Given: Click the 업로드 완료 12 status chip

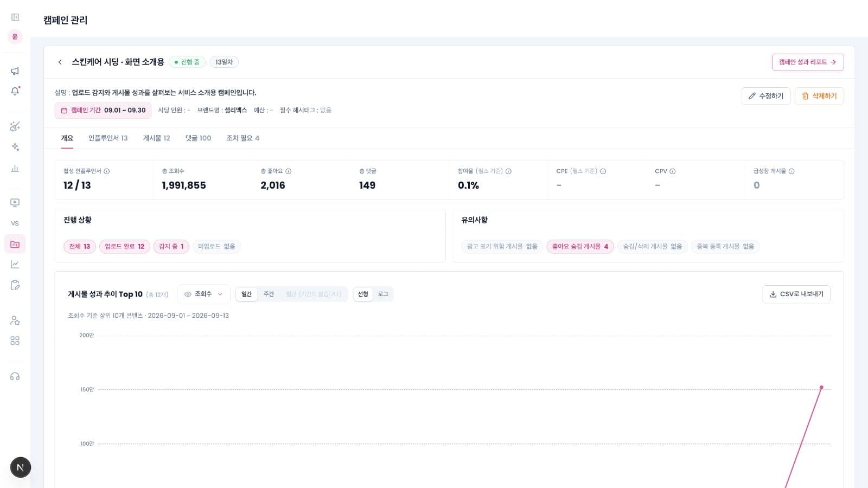Looking at the screenshot, I should point(125,247).
